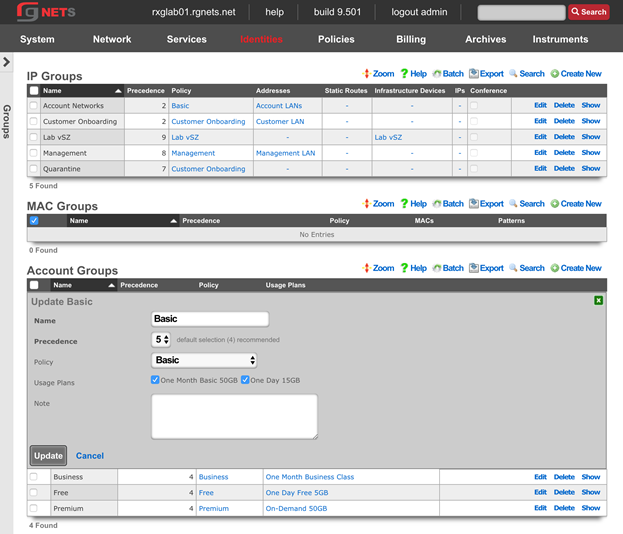
Task: Open the Billing menu
Action: [410, 40]
